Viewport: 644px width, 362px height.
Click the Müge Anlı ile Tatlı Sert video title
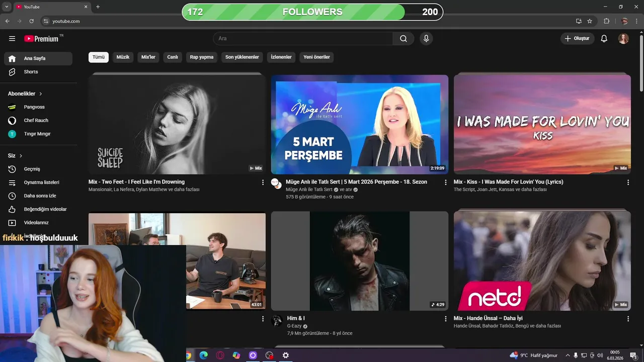coord(356,182)
